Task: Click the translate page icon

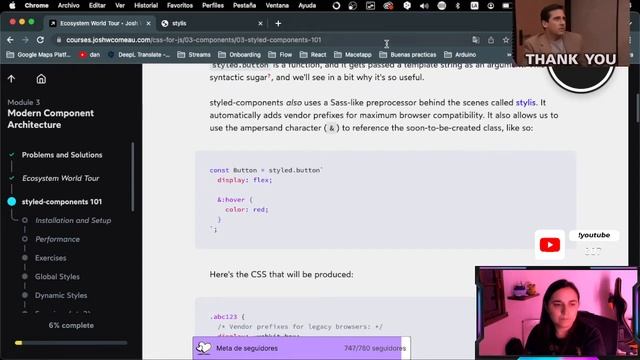Action: [476, 40]
